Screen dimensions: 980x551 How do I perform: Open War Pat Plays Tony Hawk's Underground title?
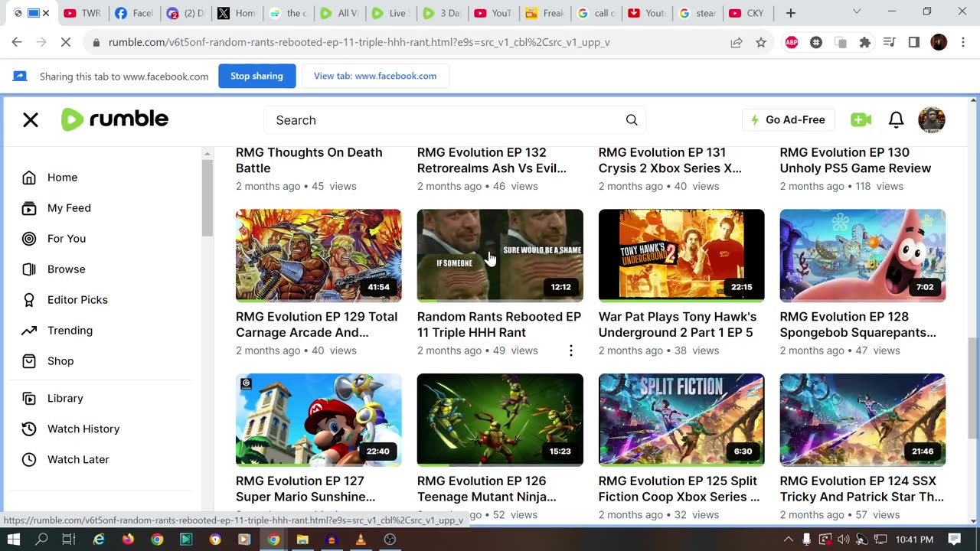tap(678, 324)
